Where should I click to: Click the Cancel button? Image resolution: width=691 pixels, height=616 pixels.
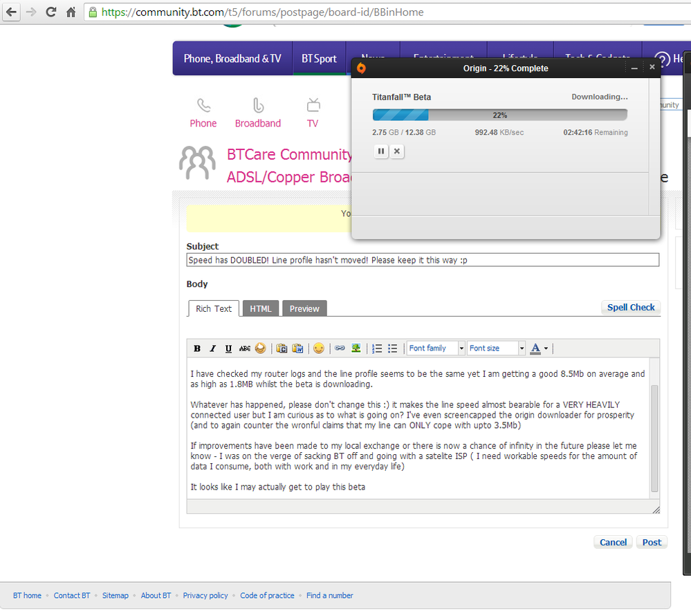(613, 542)
